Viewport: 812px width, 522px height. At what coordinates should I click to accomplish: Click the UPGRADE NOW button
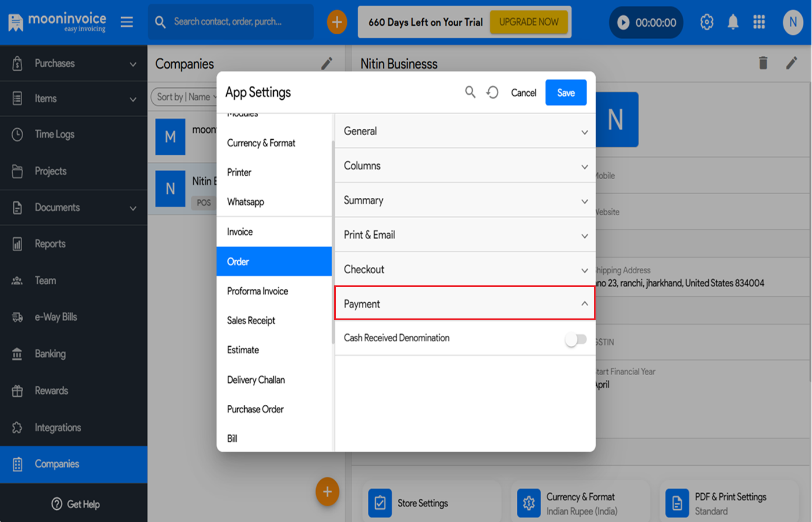click(x=529, y=22)
